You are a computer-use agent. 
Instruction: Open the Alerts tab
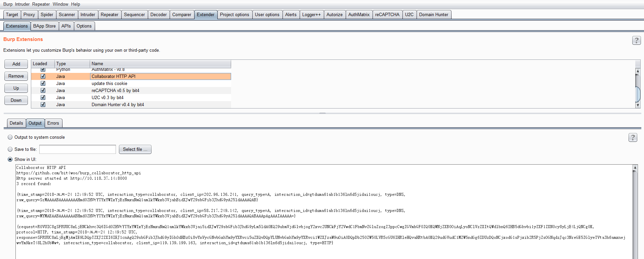[291, 14]
